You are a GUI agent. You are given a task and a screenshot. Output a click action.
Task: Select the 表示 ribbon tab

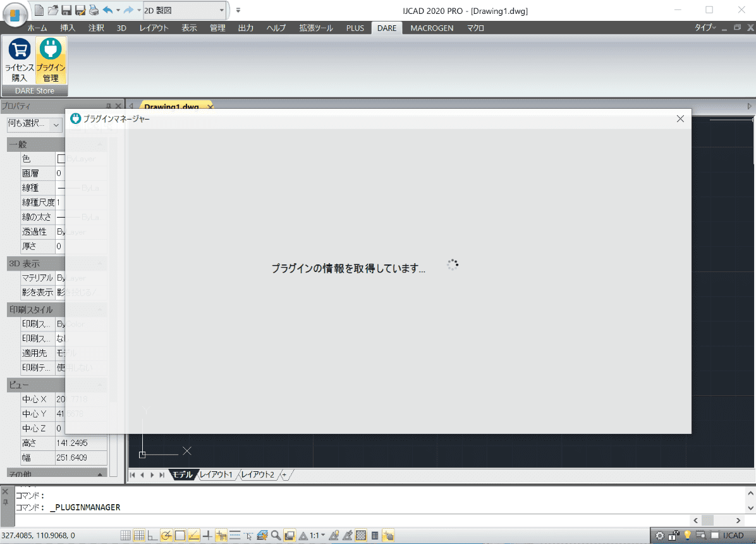pyautogui.click(x=189, y=28)
